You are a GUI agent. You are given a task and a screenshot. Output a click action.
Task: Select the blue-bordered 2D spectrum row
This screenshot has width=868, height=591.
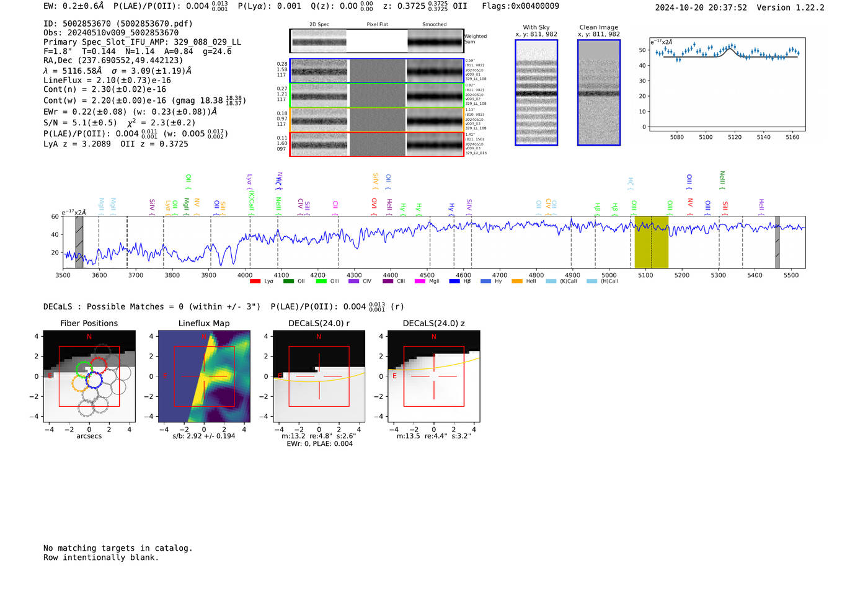pos(376,71)
